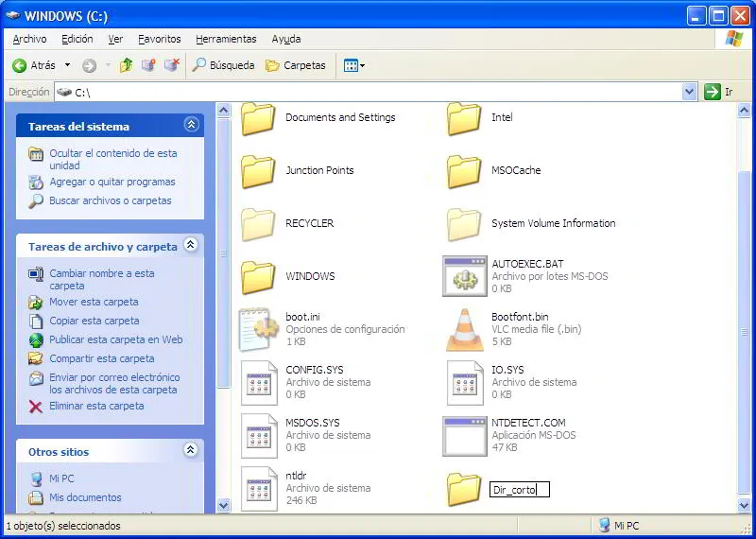Open the Views dropdown button
Viewport: 756px width, 539px height.
tap(353, 65)
